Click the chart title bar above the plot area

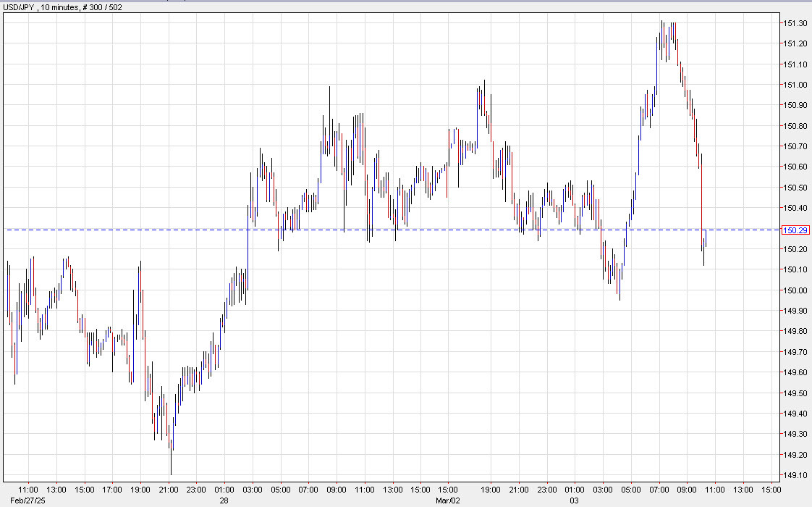click(x=289, y=5)
